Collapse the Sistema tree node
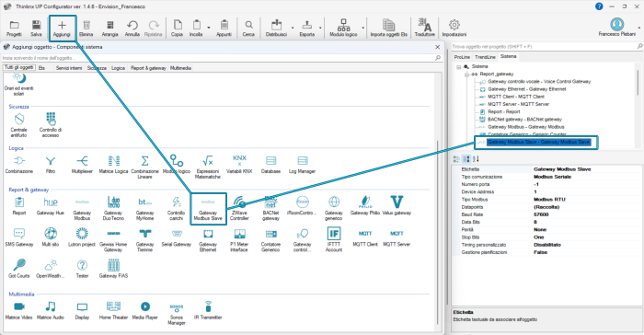The width and height of the screenshot is (644, 335). click(x=459, y=66)
